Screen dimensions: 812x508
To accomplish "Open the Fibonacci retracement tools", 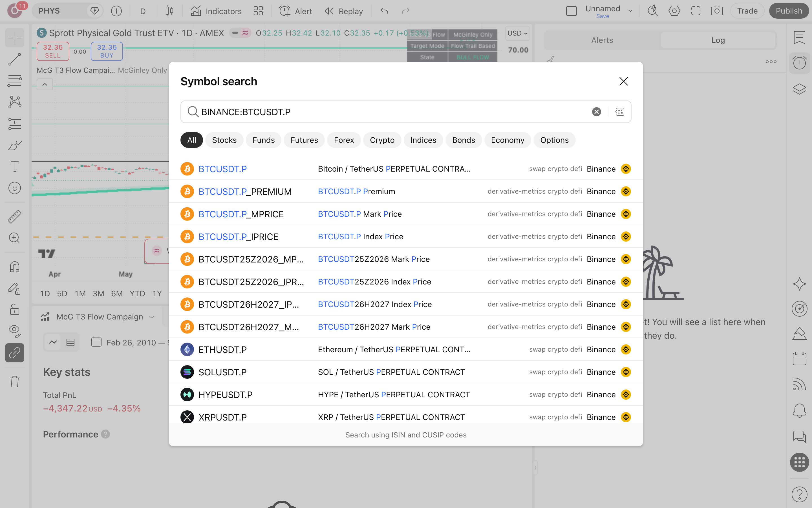I will [15, 81].
